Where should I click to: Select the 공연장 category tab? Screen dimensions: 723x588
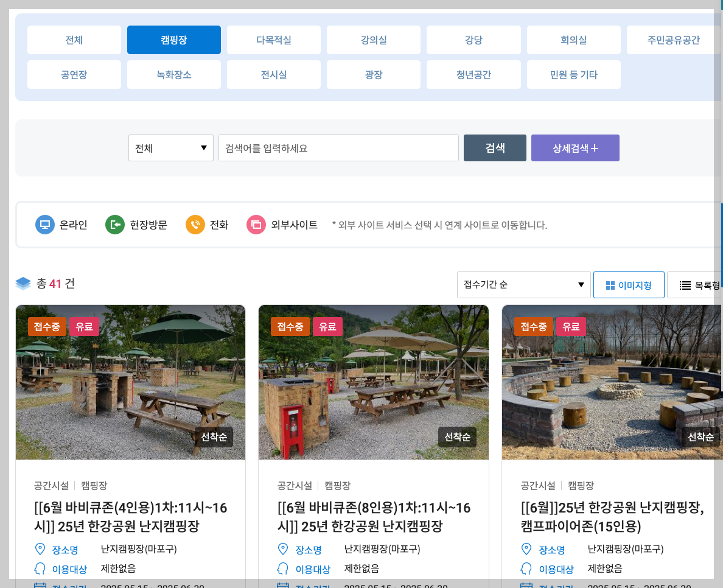pyautogui.click(x=74, y=74)
